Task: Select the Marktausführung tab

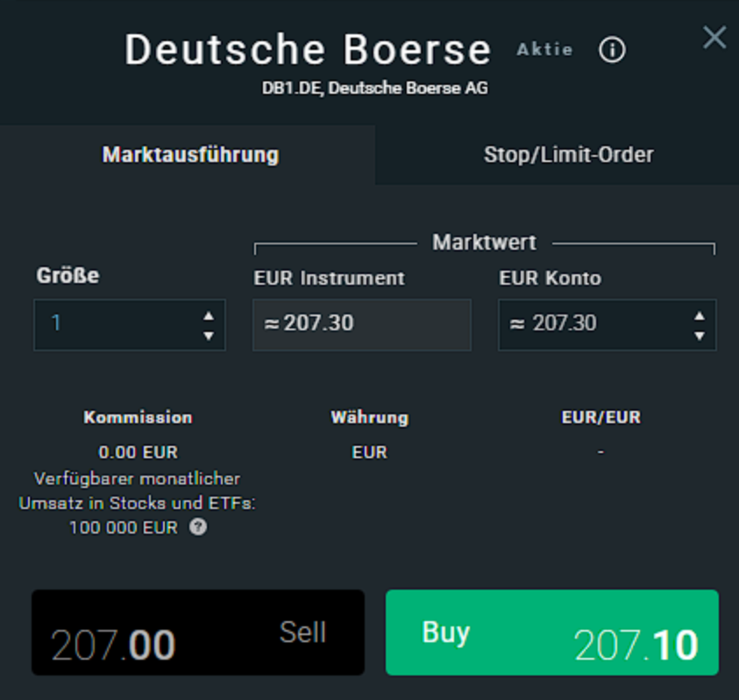Action: [x=190, y=154]
